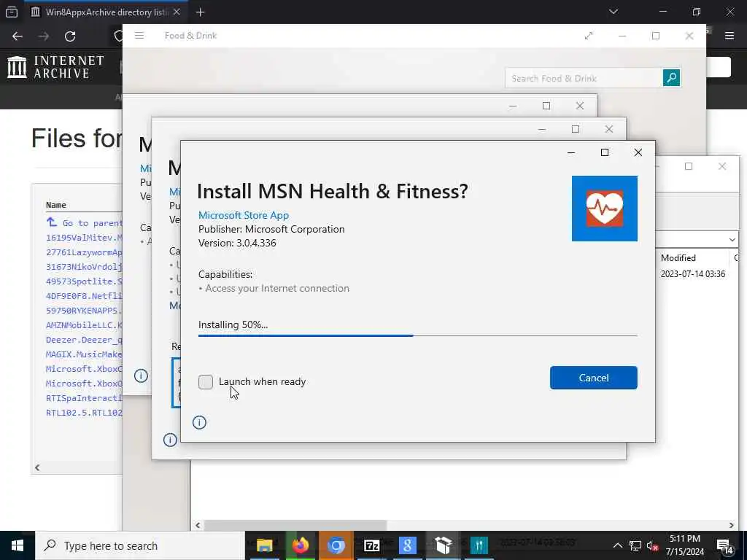747x560 pixels.
Task: Click the Food & Drink search magnifier button
Action: pyautogui.click(x=671, y=77)
